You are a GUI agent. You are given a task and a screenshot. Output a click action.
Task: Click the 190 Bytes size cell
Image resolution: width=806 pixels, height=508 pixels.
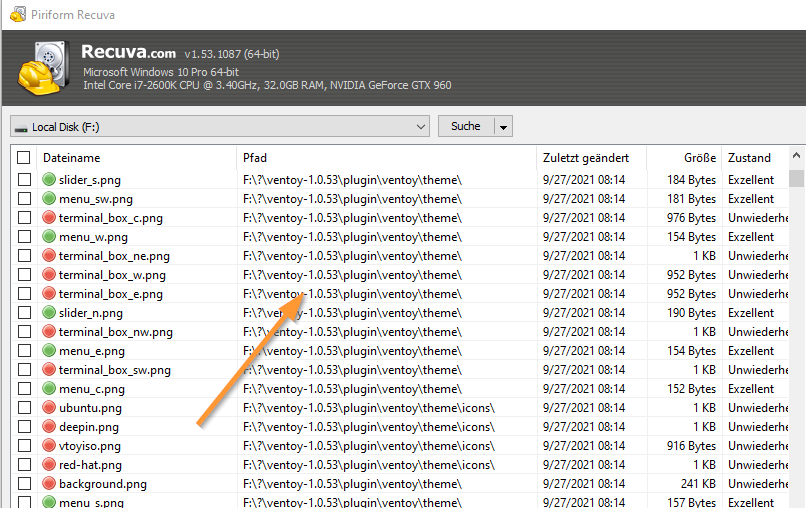[691, 313]
